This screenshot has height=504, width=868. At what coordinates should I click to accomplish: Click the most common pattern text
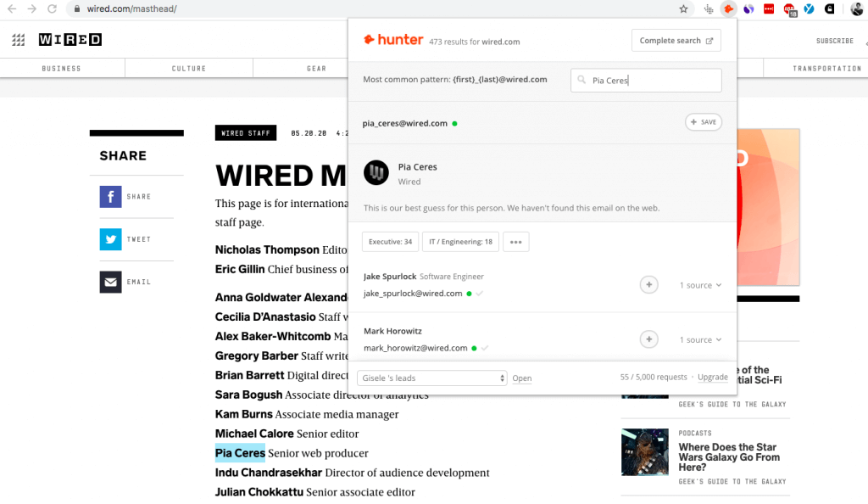click(x=455, y=79)
